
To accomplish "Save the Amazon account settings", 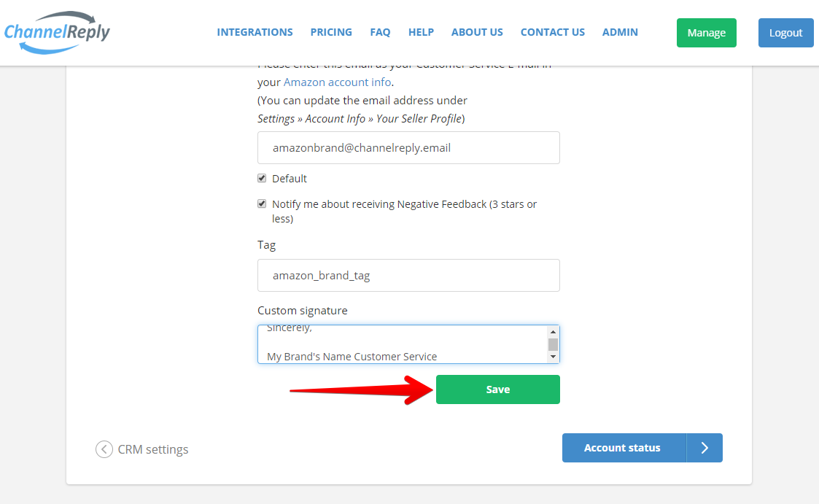I will (498, 389).
